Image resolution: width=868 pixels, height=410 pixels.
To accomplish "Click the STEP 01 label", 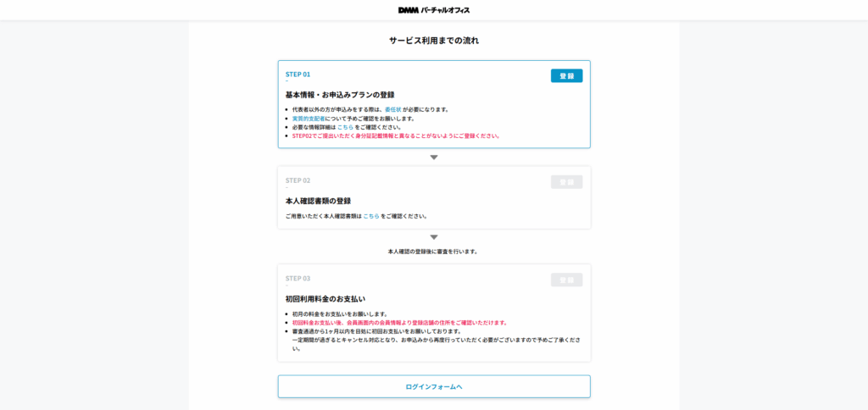I will click(298, 75).
